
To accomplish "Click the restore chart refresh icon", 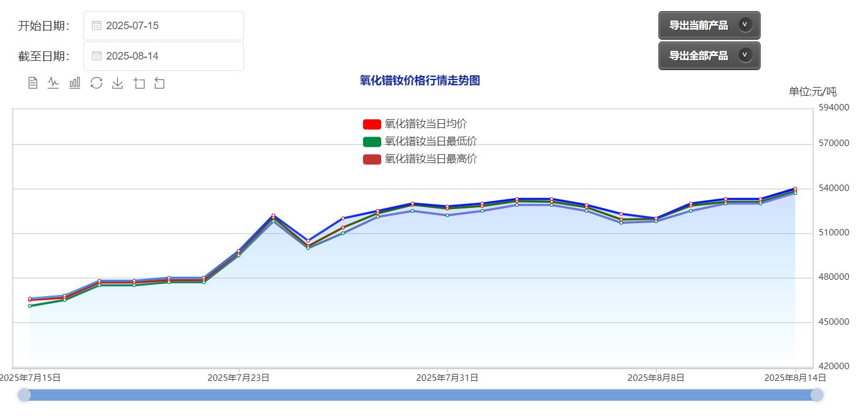I will 96,83.
